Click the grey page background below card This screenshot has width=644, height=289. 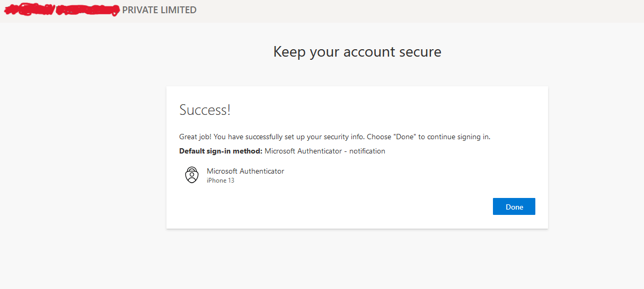pyautogui.click(x=355, y=259)
